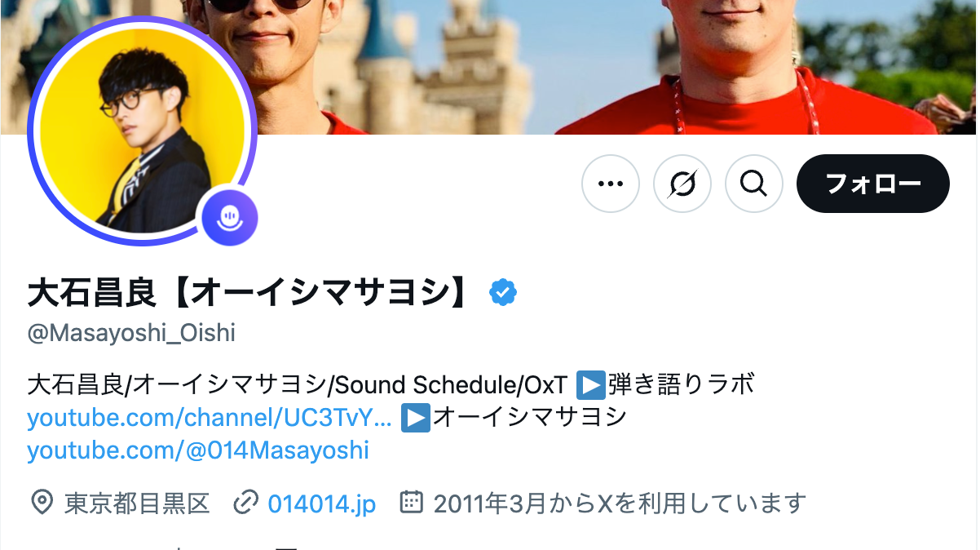Click the calendar join-date icon
The width and height of the screenshot is (980, 550).
(412, 502)
